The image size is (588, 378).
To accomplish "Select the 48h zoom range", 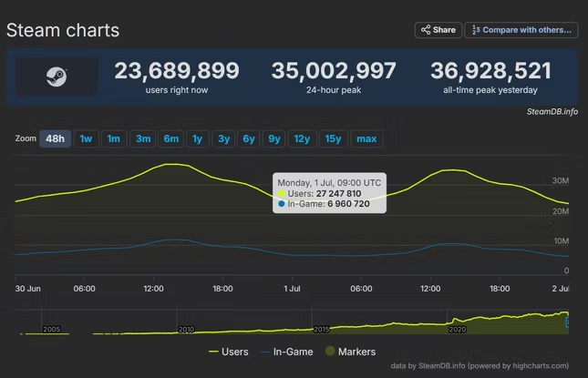I will click(55, 139).
